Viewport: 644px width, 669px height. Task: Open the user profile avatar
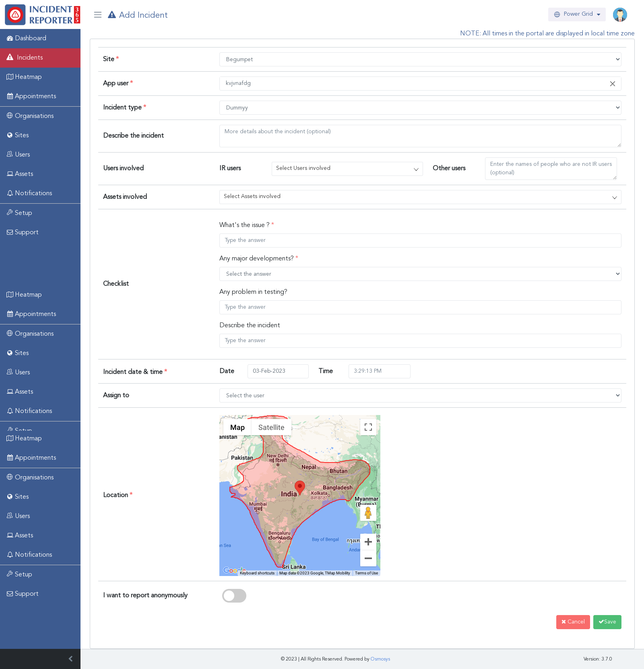tap(620, 14)
